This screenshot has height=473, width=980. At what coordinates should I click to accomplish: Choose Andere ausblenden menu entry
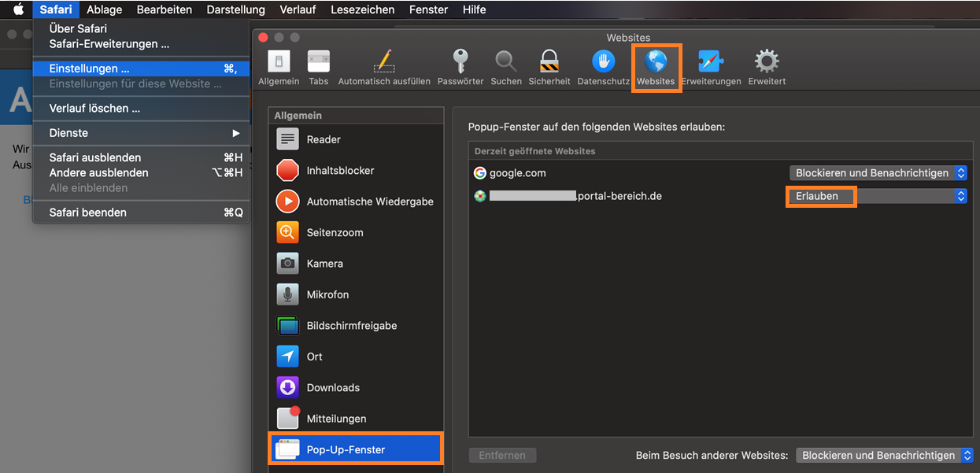141,172
